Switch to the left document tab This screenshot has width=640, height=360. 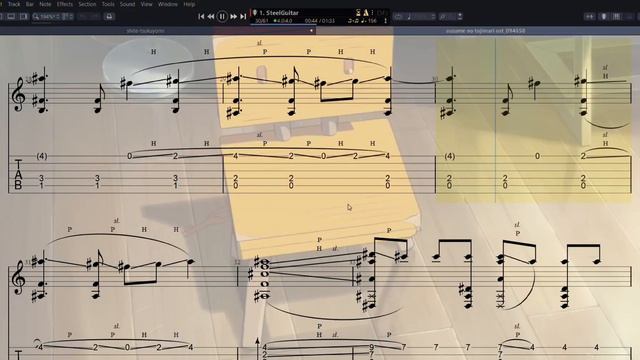pyautogui.click(x=145, y=31)
